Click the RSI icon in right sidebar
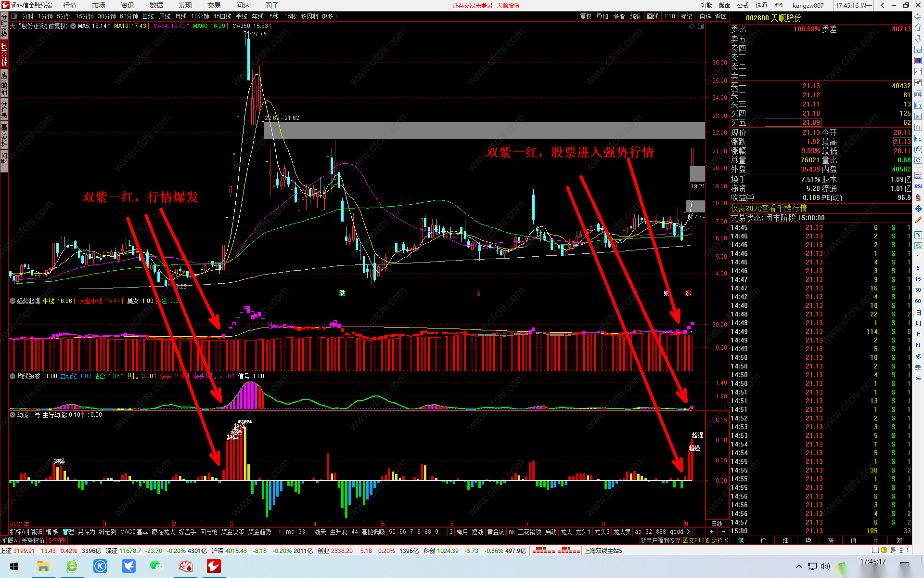Screen dimensions: 924x578 click(918, 186)
